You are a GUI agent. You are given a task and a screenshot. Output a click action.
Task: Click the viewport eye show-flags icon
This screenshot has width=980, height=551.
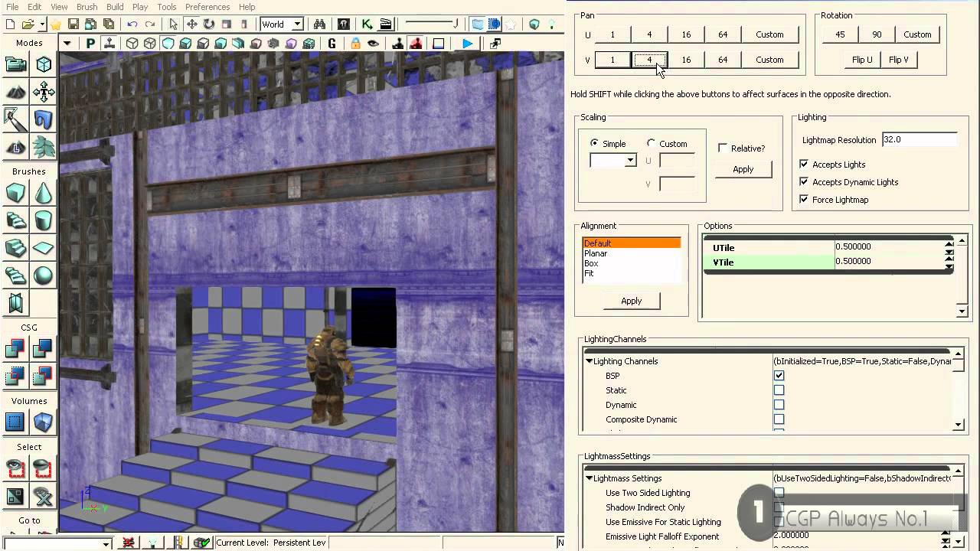pos(373,44)
